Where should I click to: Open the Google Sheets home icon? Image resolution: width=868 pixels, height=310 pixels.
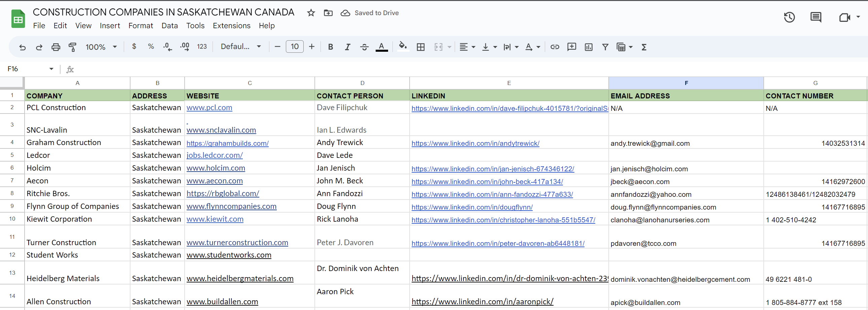tap(18, 19)
